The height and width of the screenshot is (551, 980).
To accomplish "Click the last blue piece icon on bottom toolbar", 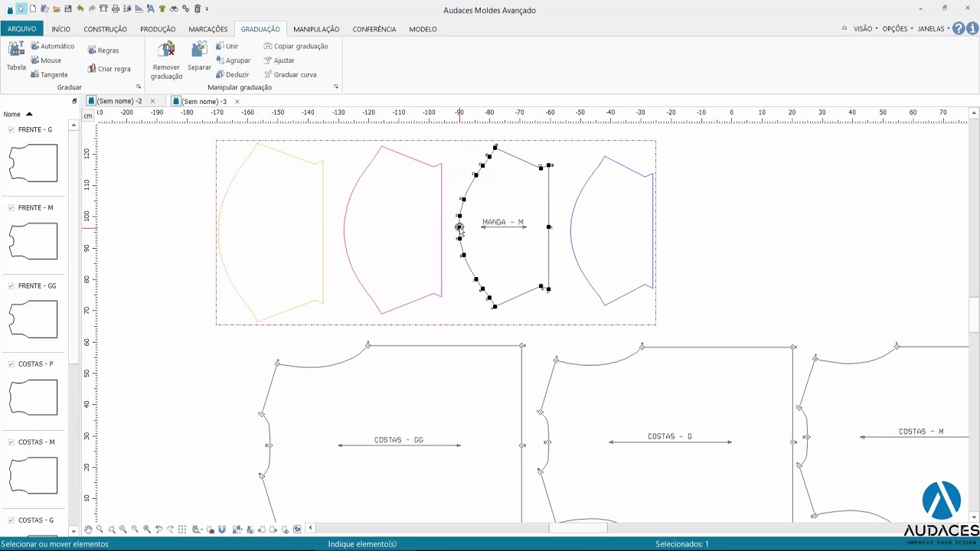I will tap(297, 529).
